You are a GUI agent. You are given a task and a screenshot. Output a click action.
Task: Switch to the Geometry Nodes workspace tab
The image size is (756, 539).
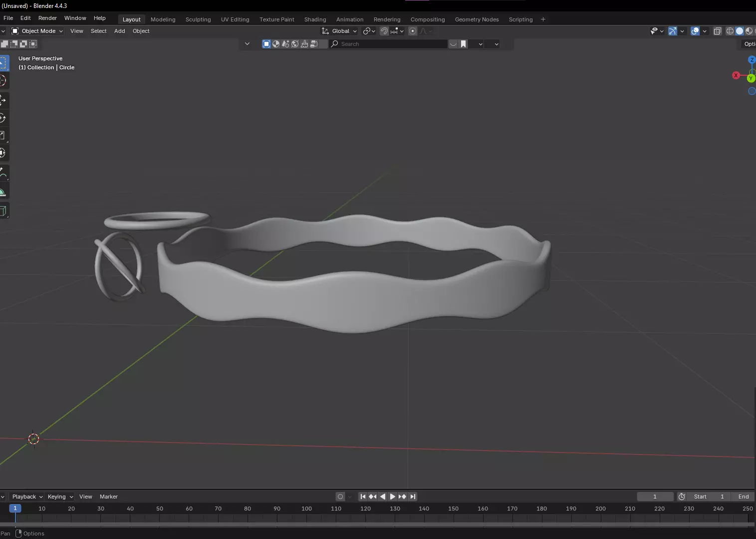(x=477, y=19)
